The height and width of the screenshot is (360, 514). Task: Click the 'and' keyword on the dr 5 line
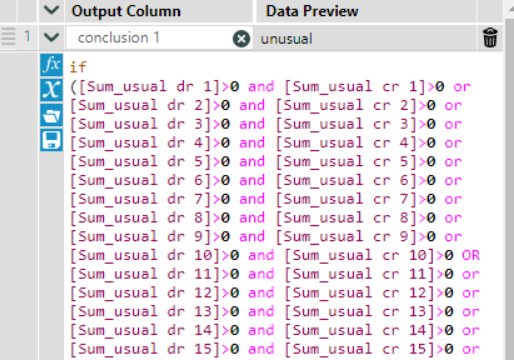[x=252, y=162]
